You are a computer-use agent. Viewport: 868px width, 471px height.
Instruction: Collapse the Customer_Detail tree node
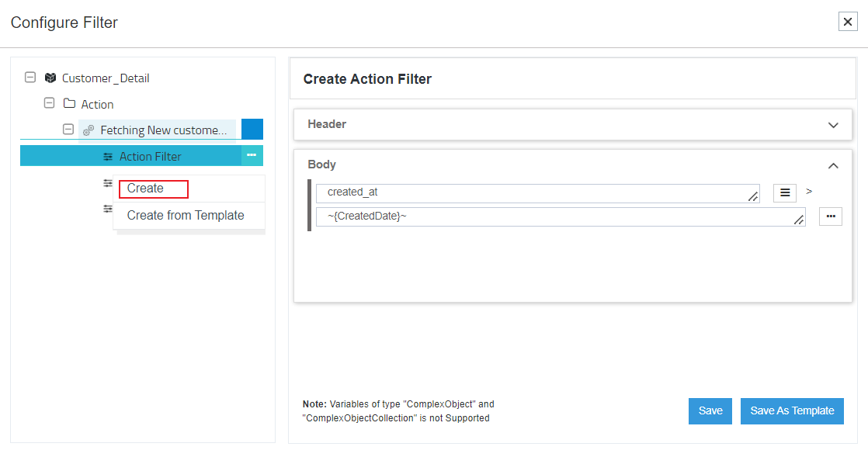click(x=30, y=78)
